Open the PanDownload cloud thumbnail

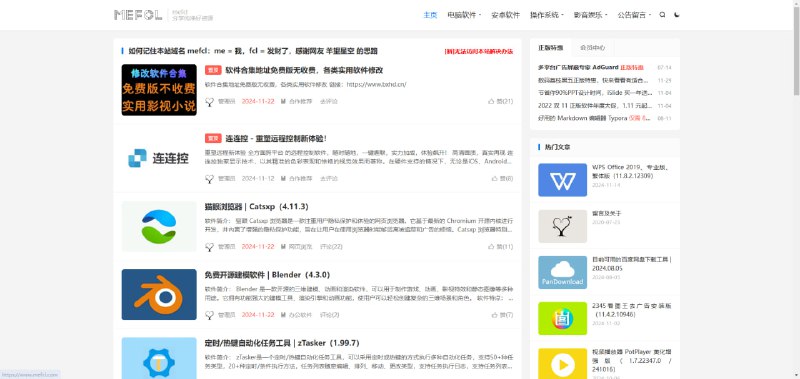pos(562,273)
